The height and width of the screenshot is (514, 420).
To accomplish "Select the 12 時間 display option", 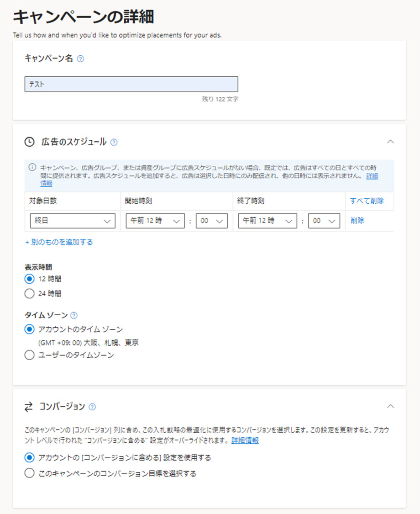I will (30, 279).
